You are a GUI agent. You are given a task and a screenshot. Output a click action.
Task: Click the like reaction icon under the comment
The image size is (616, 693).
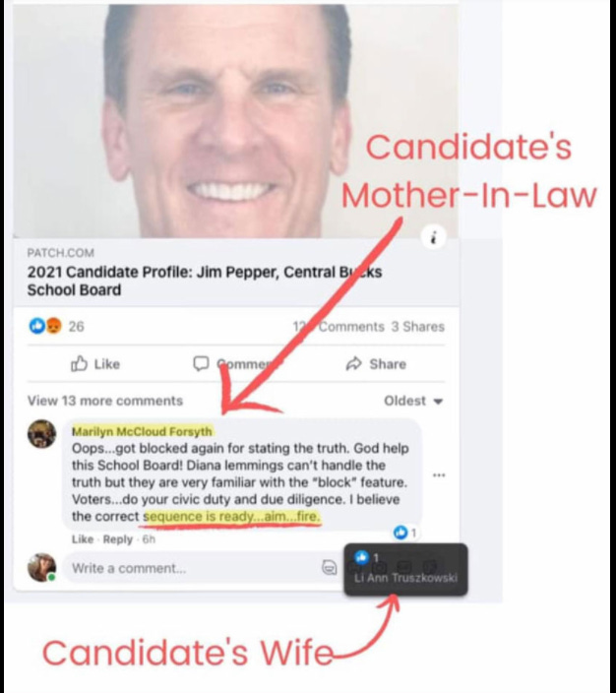[x=400, y=533]
